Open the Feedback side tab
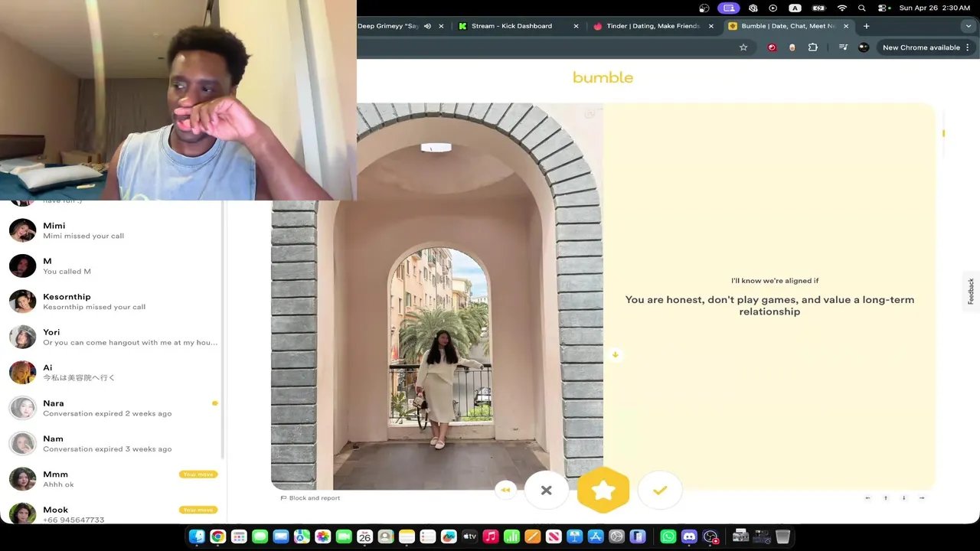980x551 pixels. pos(971,292)
